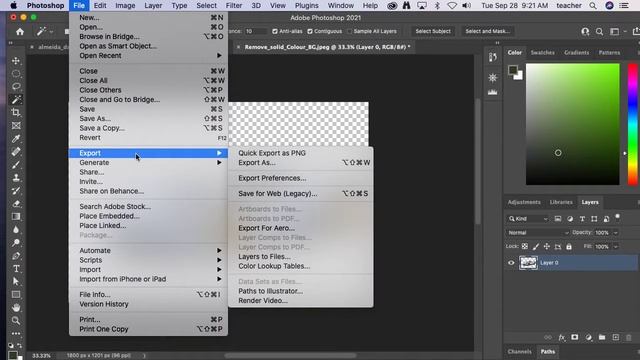Create a new group folder in Layers panel
The height and width of the screenshot is (360, 640).
pos(602,337)
